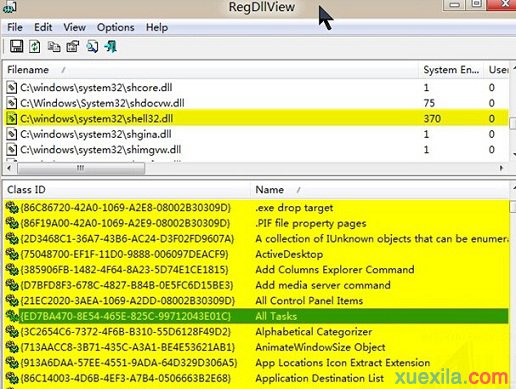Click the Refresh toolbar icon

coord(35,46)
